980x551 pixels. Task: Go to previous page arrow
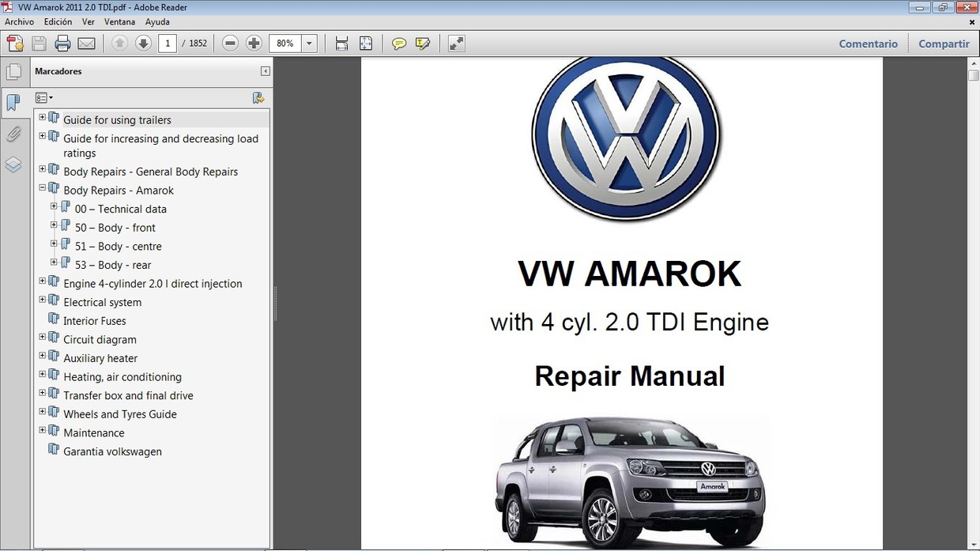coord(119,43)
